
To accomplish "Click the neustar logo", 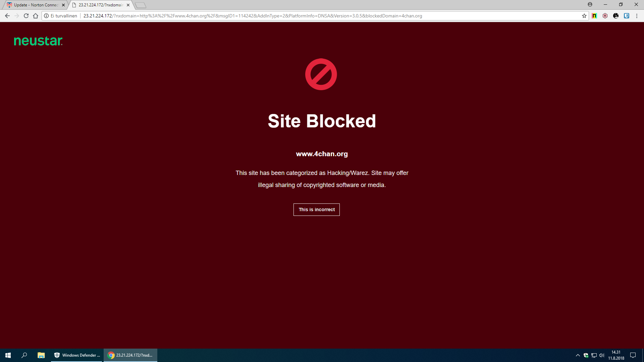I will point(38,41).
